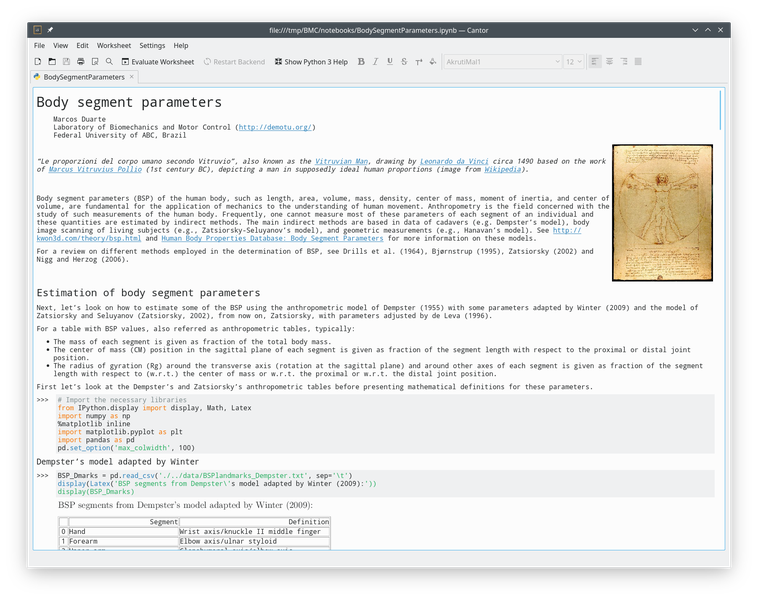Maximize the Cantor window
Image resolution: width=758 pixels, height=600 pixels.
click(708, 30)
